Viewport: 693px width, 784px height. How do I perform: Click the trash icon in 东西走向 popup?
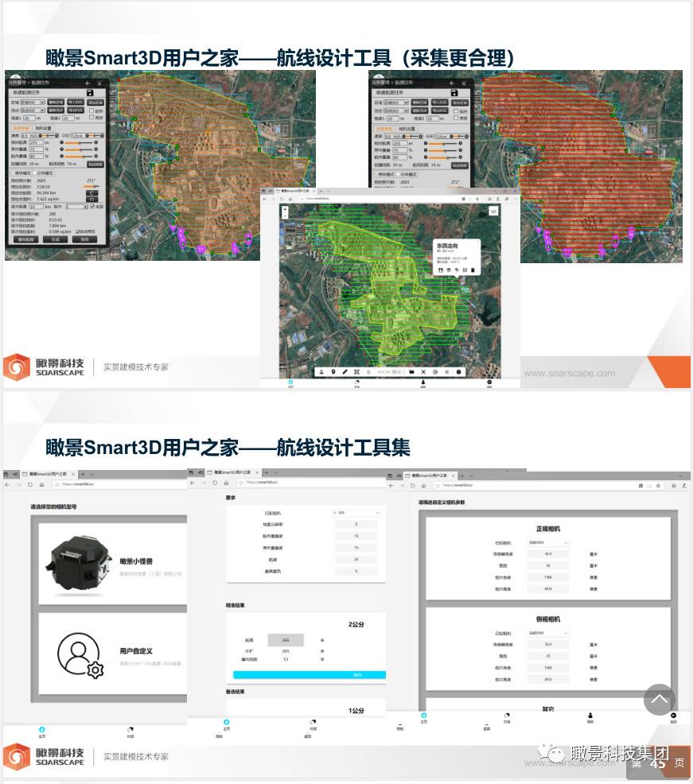(473, 270)
